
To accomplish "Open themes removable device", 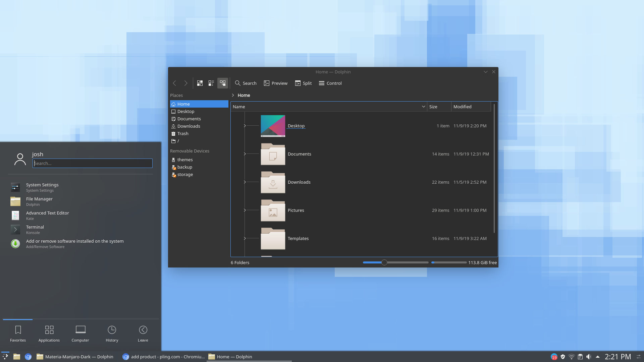I will pyautogui.click(x=199, y=160).
